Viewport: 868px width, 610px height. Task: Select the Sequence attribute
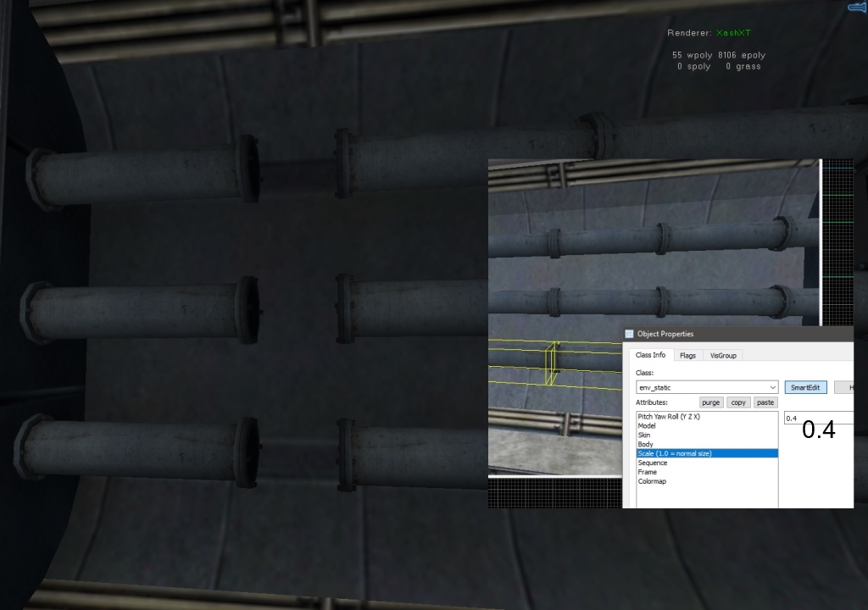[707, 463]
